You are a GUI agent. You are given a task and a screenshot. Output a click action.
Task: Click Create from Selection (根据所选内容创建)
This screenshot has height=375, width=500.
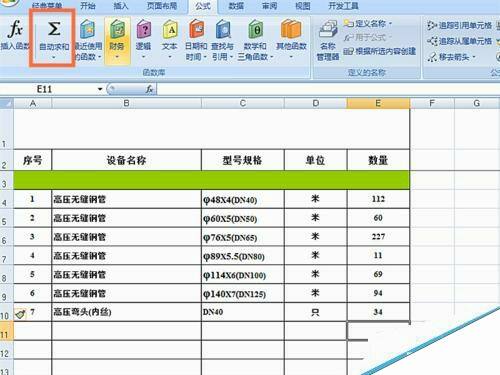coord(379,51)
